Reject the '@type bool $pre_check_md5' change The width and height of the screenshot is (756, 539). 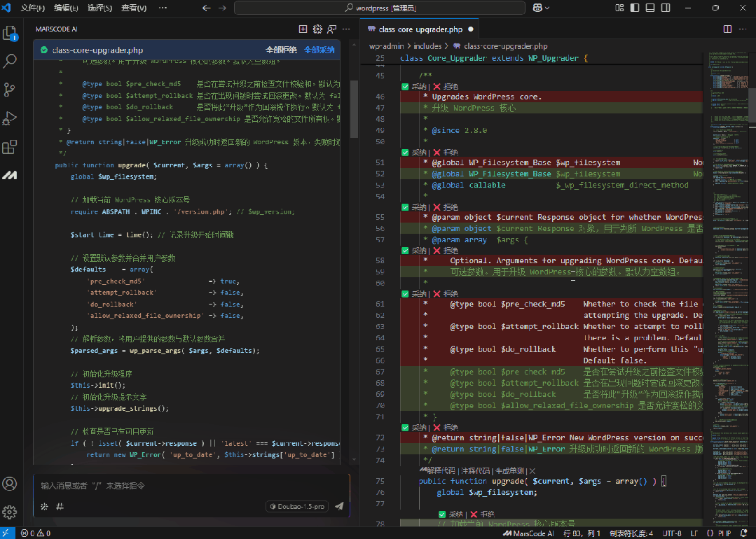click(446, 294)
